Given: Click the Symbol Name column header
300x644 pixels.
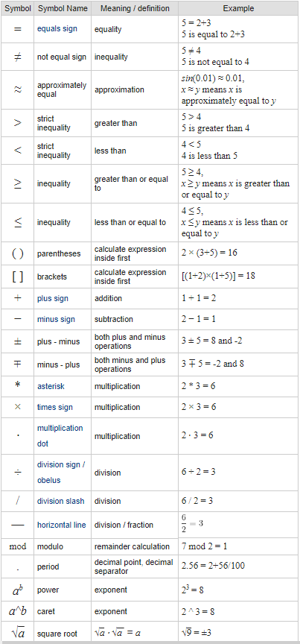Looking at the screenshot, I should (63, 8).
